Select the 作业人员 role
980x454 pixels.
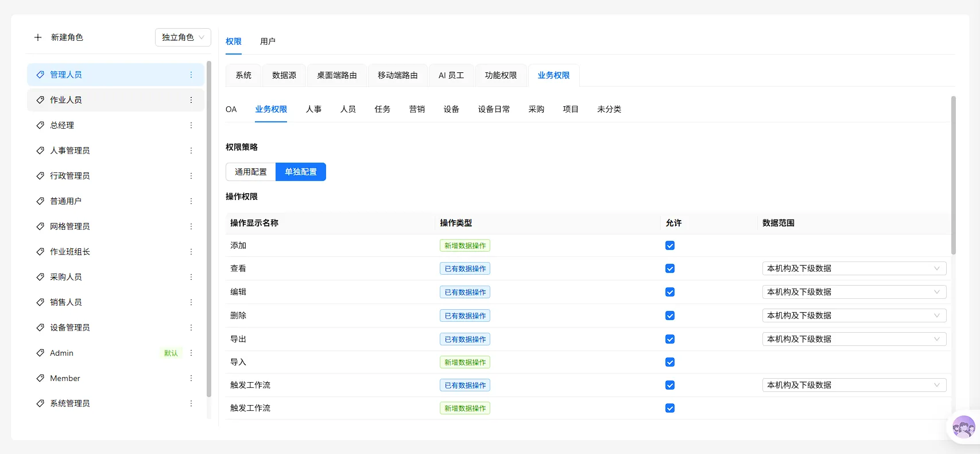point(115,100)
